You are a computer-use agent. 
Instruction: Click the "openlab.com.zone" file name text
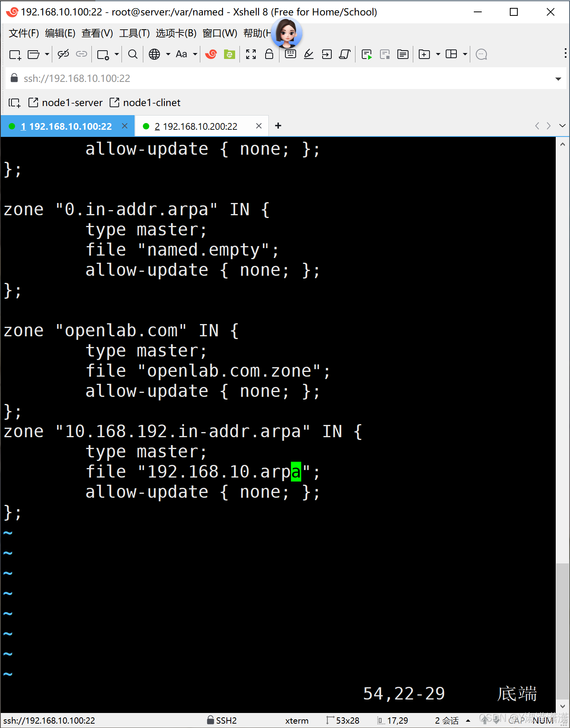point(229,371)
